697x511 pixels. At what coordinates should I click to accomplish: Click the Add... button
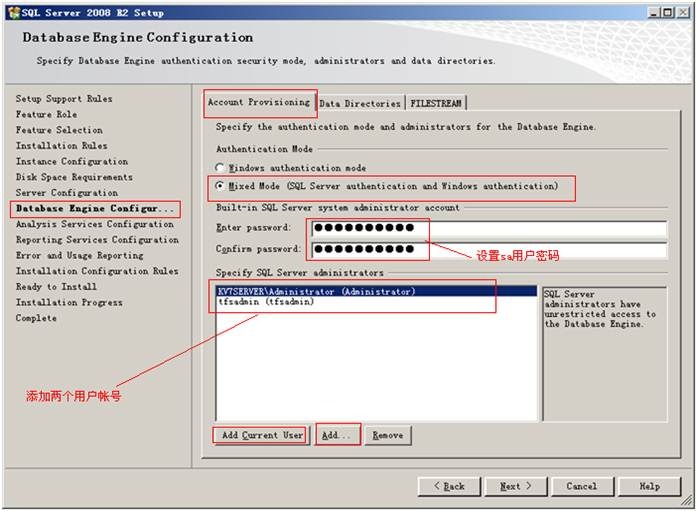(337, 435)
